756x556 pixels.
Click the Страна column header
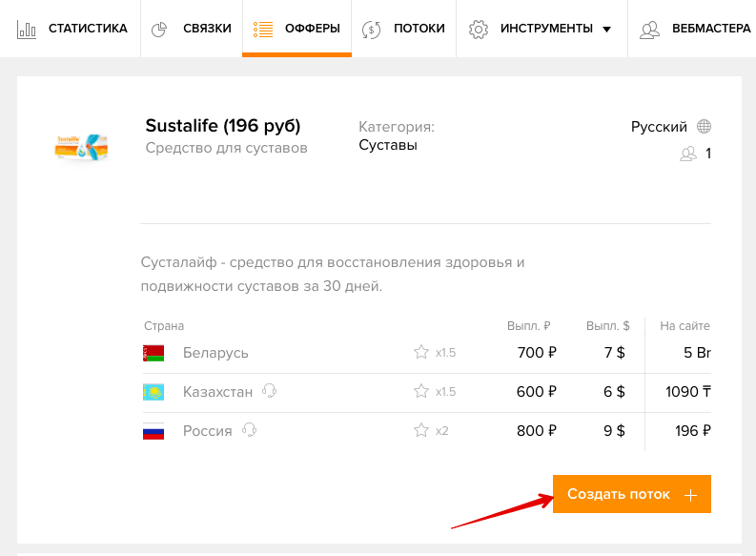click(164, 326)
